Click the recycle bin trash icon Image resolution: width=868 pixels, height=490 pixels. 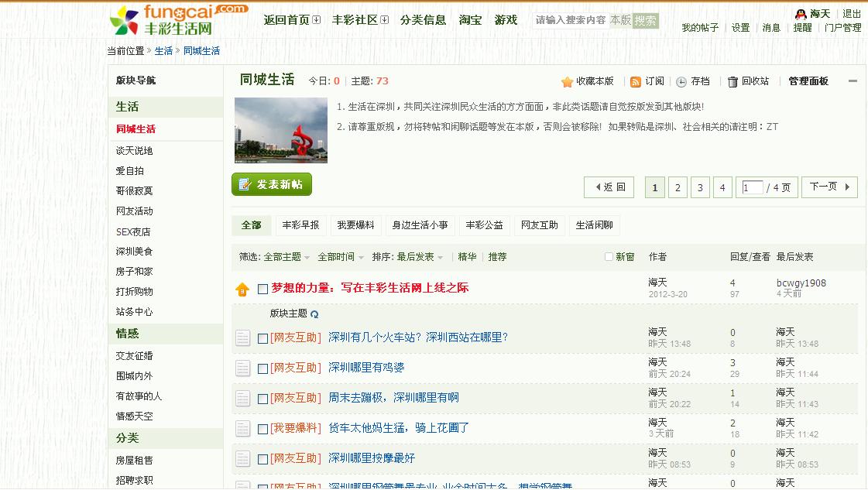point(732,82)
